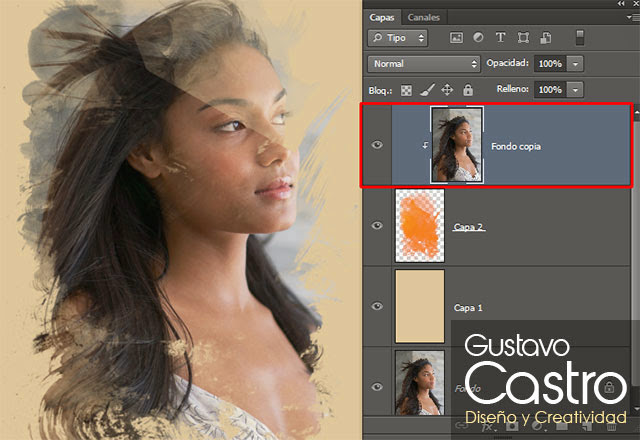Switch to the Capas tab
The height and width of the screenshot is (440, 640).
(x=382, y=18)
